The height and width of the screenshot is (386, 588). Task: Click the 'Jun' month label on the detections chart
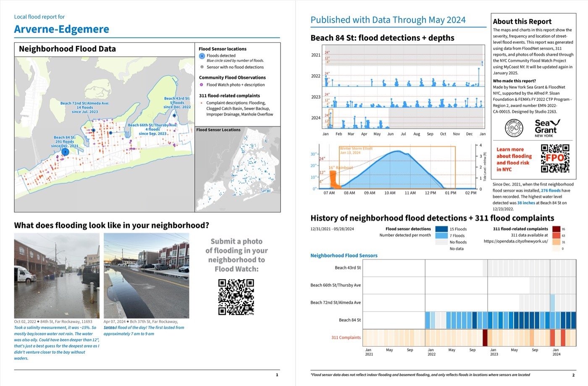pos(391,134)
